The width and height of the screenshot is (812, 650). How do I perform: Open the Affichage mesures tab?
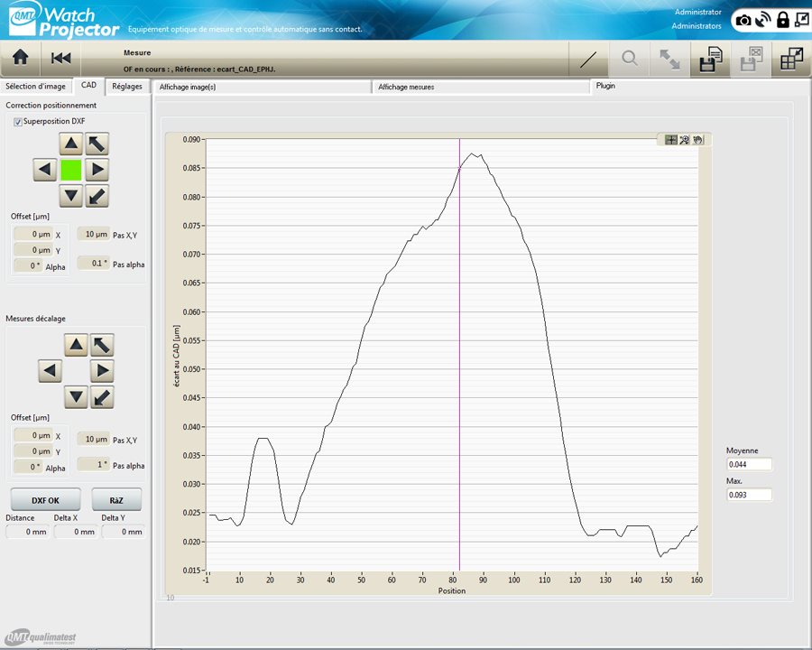tap(406, 88)
